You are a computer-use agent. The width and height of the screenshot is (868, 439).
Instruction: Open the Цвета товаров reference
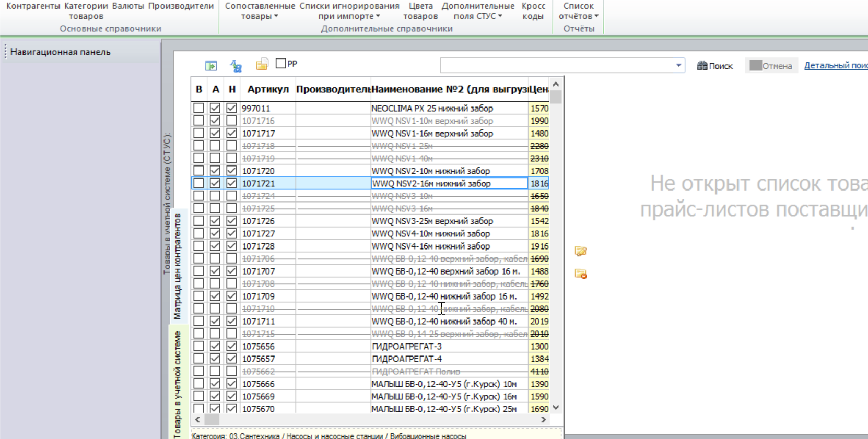pyautogui.click(x=420, y=11)
